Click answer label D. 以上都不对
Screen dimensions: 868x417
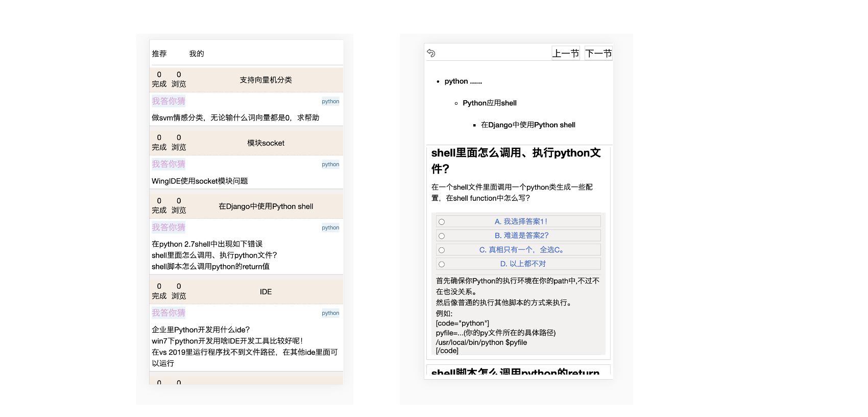pos(523,264)
